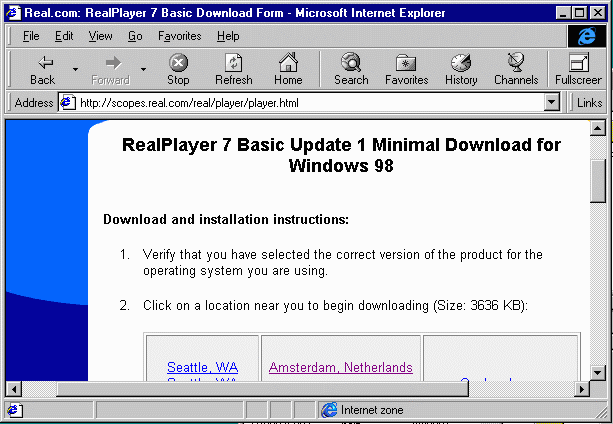Click the Amsterdam, Netherlands download link
This screenshot has width=613, height=424.
point(341,367)
